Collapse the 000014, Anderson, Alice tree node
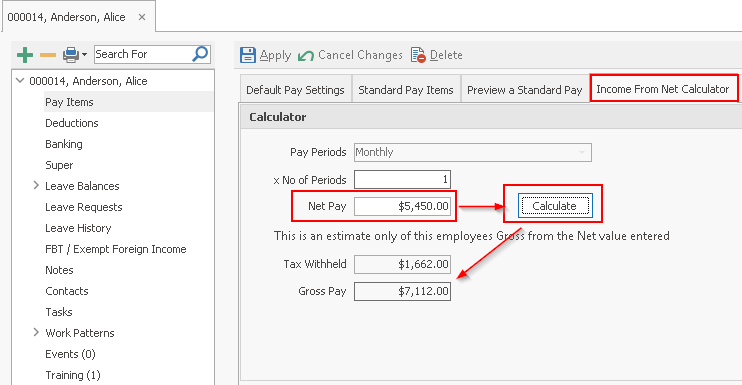The height and width of the screenshot is (385, 742). (20, 80)
